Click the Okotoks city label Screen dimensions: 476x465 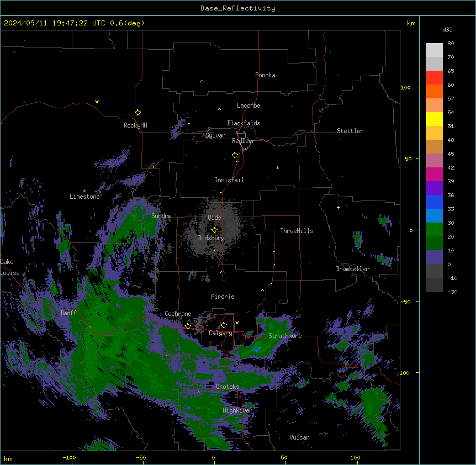click(228, 387)
